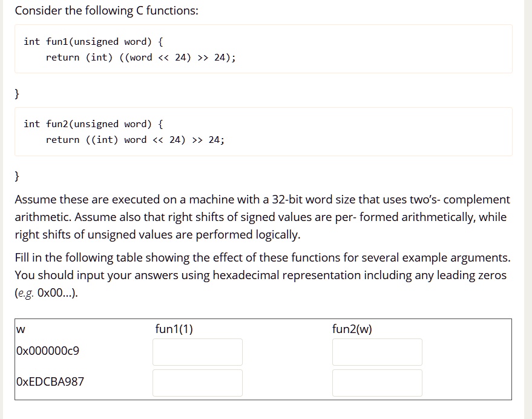Click the closing brace below fun2

click(16, 176)
